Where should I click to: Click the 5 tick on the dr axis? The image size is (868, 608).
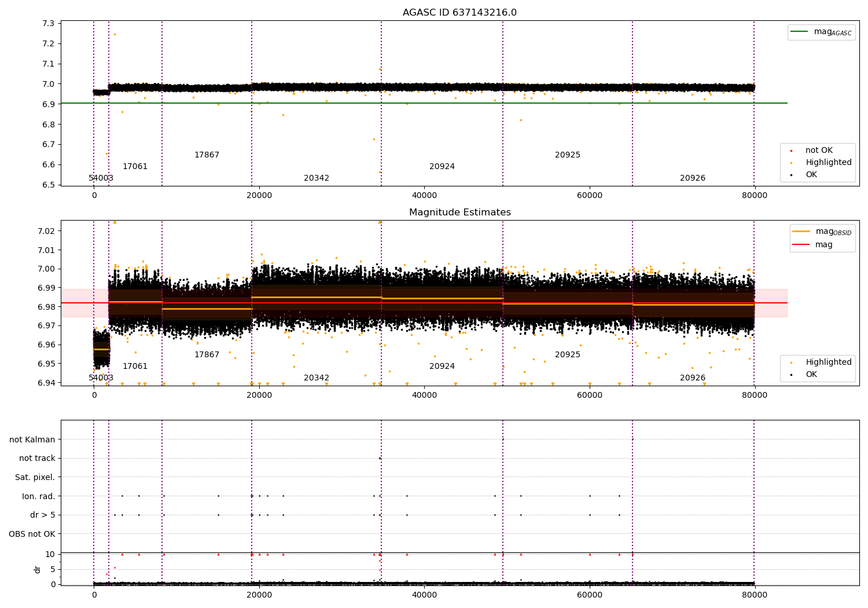tap(53, 569)
